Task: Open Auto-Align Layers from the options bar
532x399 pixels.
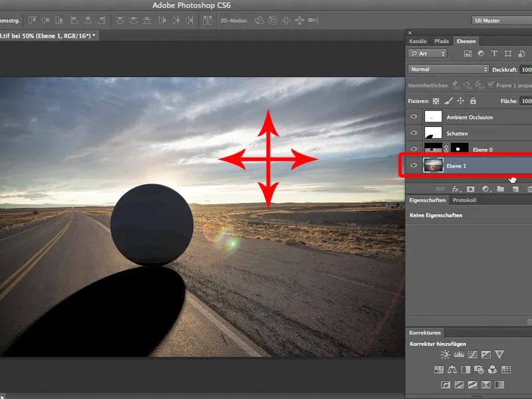Action: (x=207, y=21)
